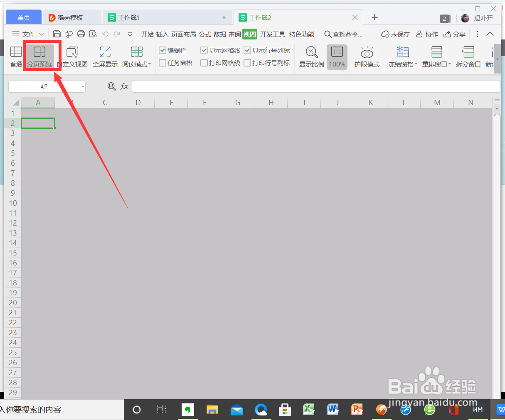Open the cloud unsaved (未保存) status
Screen dimensions: 505x420
[x=395, y=34]
